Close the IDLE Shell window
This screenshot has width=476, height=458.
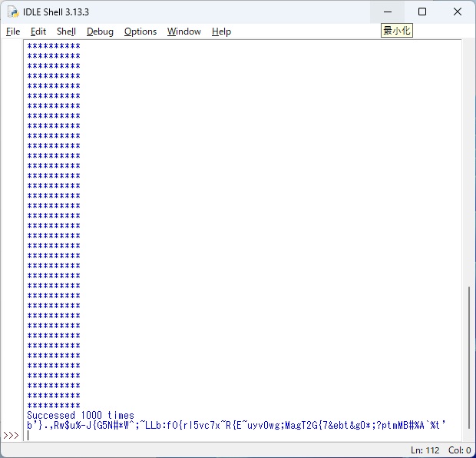[x=458, y=12]
